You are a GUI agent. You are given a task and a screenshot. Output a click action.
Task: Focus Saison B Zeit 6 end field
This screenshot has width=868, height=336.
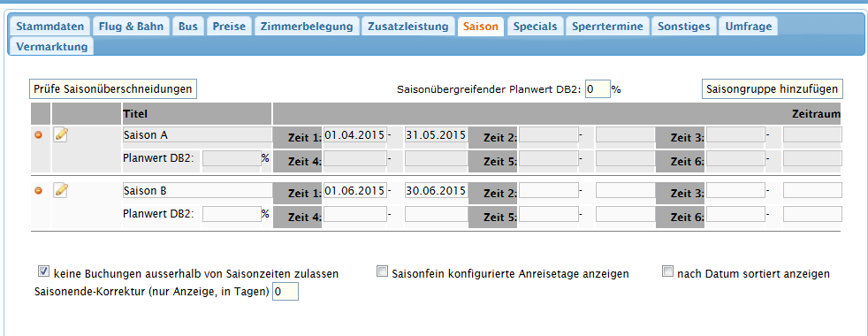tap(812, 214)
